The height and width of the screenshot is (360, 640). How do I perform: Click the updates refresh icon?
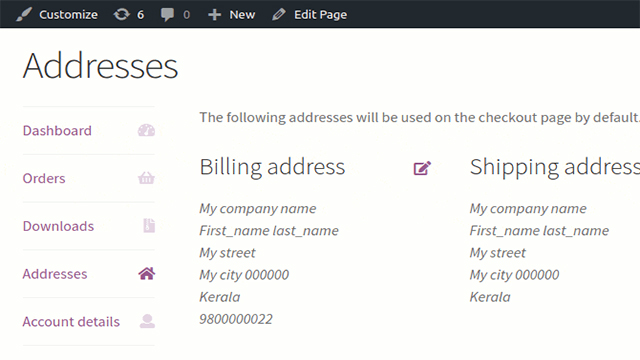(121, 15)
